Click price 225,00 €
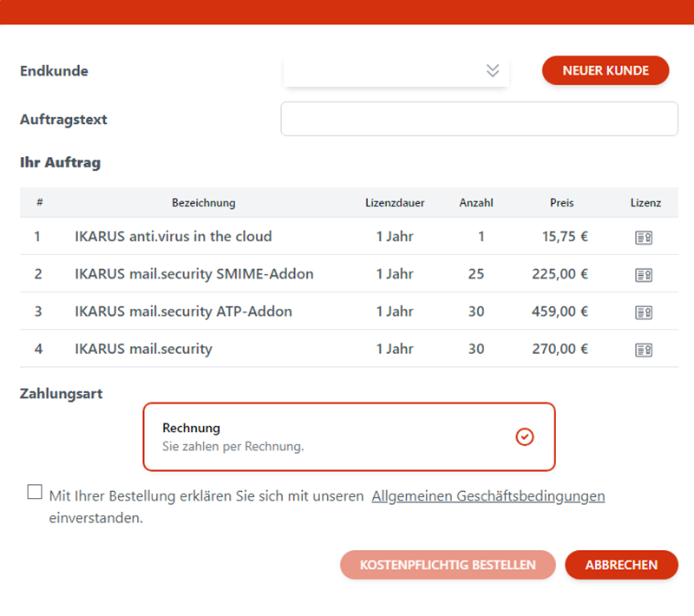Viewport: 694px width, 616px height. [560, 274]
